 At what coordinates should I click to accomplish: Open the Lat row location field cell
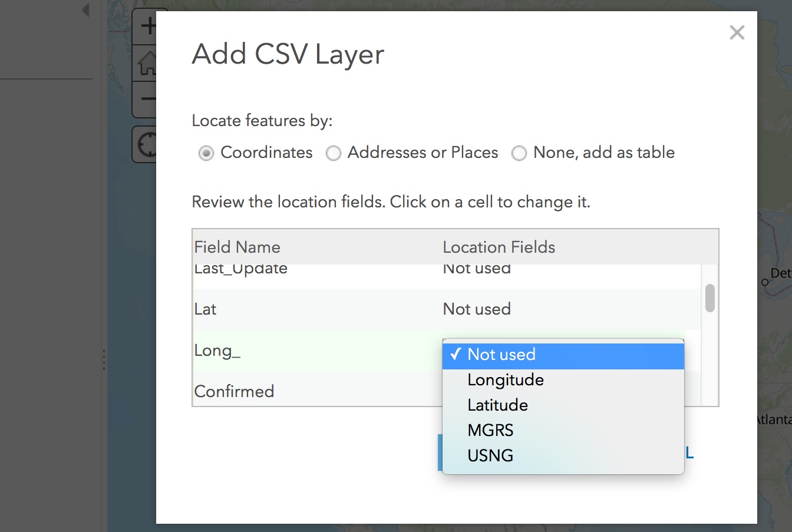click(477, 309)
